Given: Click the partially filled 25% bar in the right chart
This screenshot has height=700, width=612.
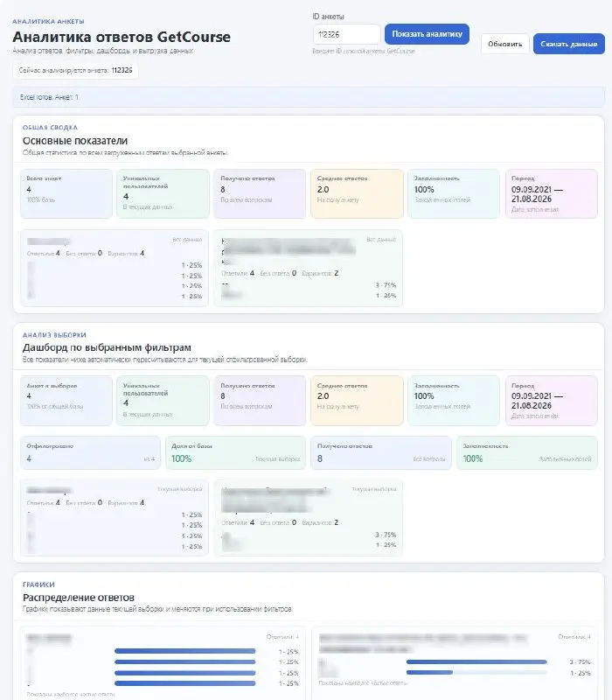Looking at the screenshot, I should coord(476,672).
